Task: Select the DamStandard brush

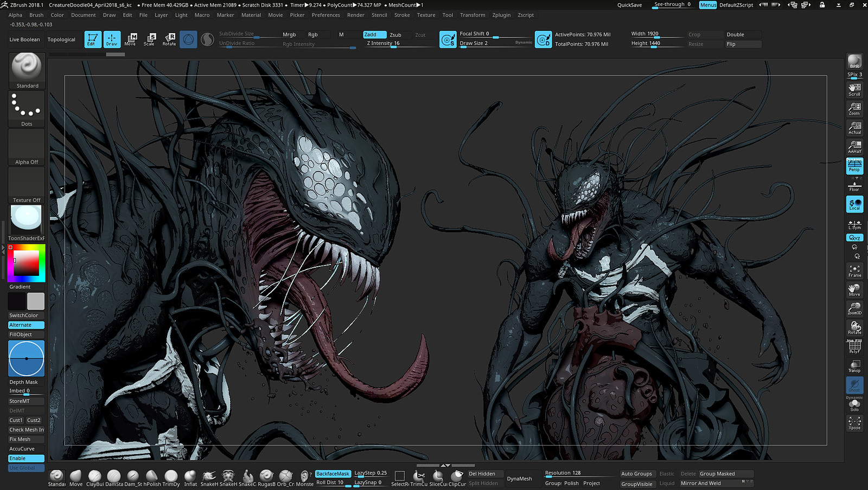Action: click(114, 478)
